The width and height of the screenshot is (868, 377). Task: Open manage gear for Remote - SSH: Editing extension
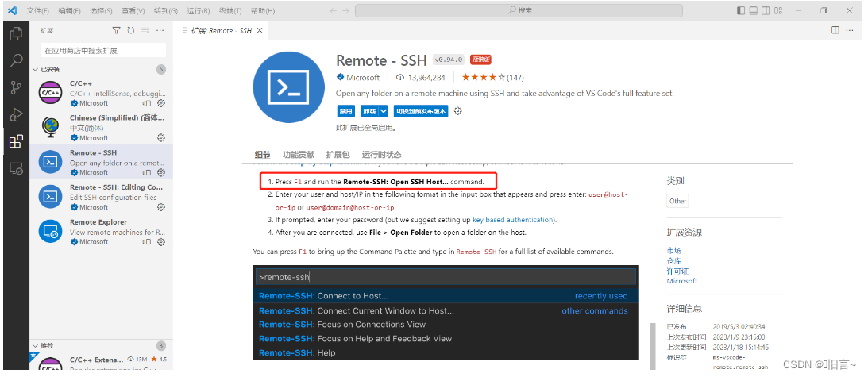click(x=161, y=207)
